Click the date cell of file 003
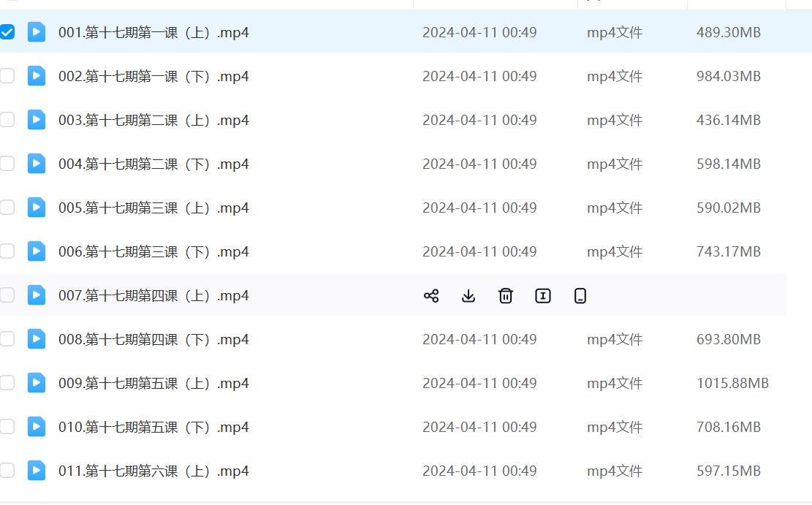 click(x=479, y=120)
